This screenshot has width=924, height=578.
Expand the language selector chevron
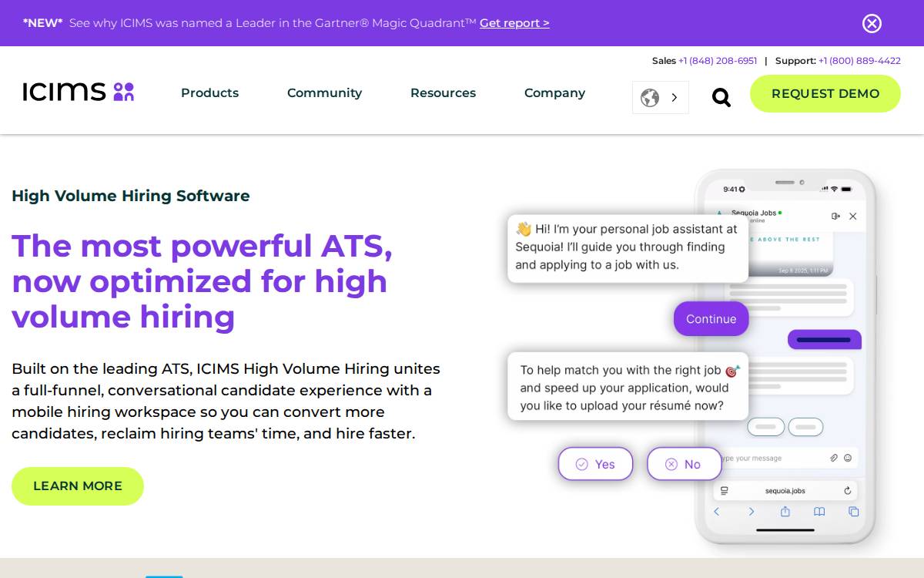(x=675, y=98)
